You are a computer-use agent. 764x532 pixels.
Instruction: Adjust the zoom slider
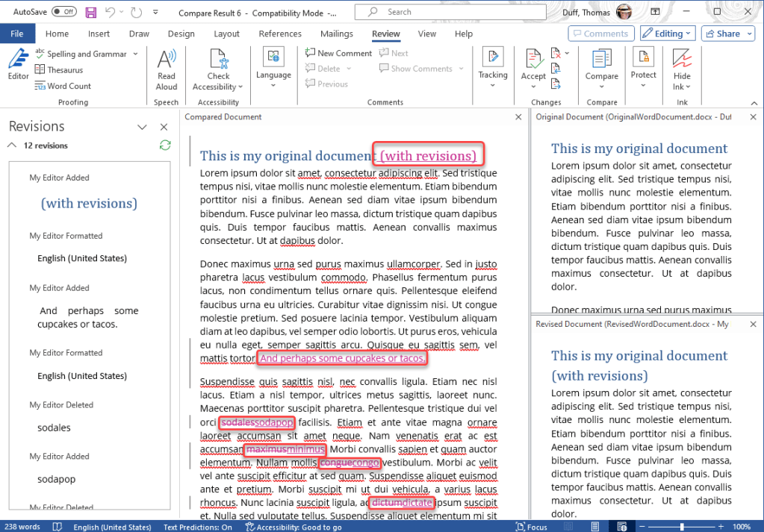coord(682,527)
